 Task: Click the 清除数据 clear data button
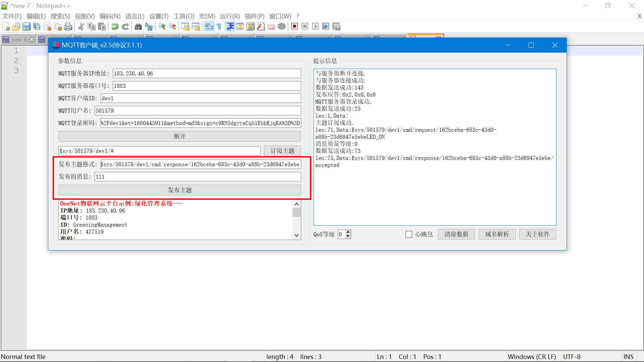[456, 234]
